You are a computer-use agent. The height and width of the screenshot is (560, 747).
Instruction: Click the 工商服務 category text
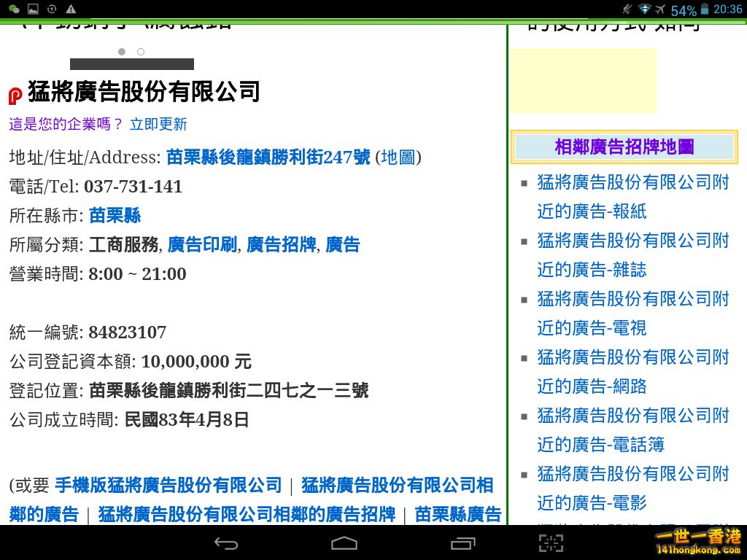tap(123, 245)
